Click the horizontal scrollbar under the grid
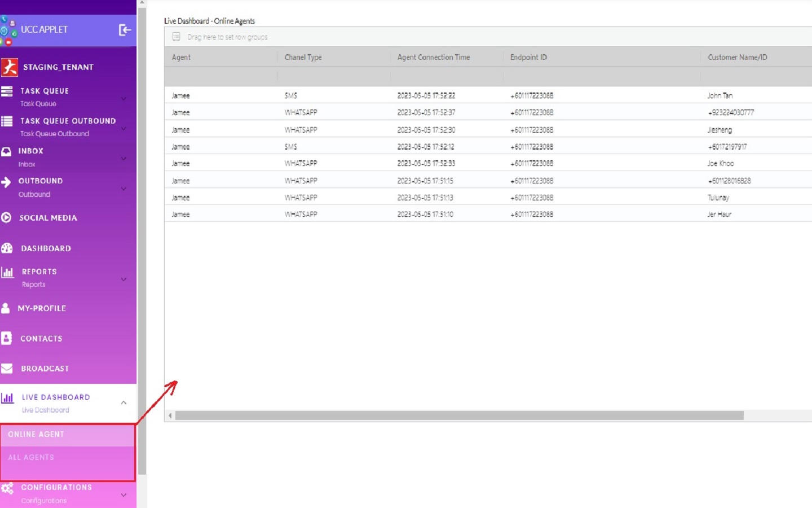This screenshot has height=508, width=812. coord(459,415)
